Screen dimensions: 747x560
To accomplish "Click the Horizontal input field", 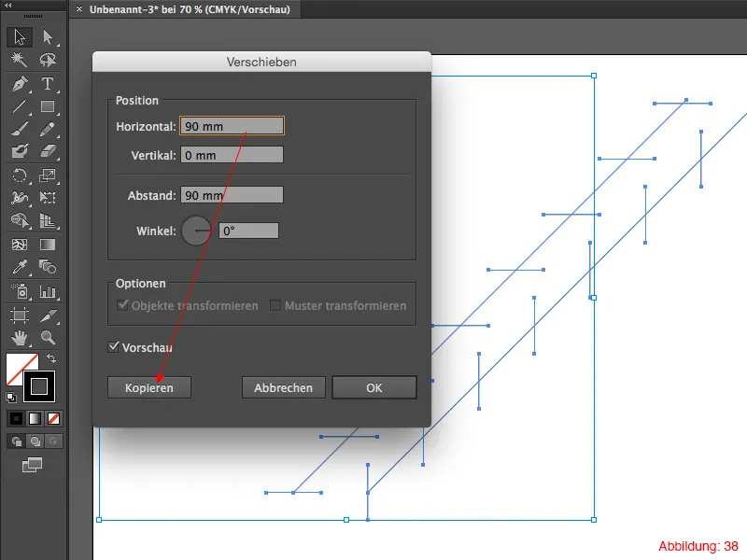I will tap(232, 126).
